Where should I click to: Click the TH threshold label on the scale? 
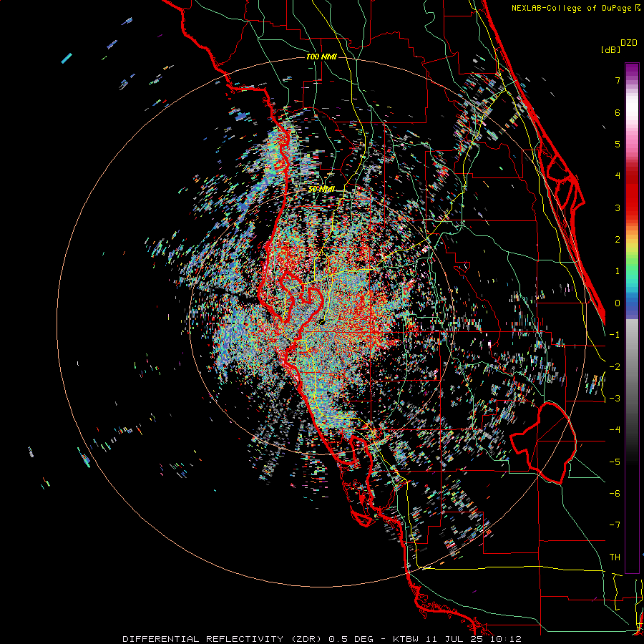615,557
